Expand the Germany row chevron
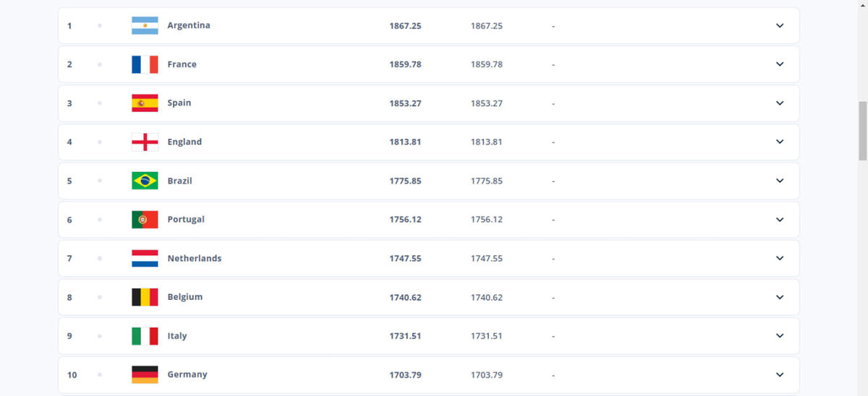This screenshot has width=868, height=396. tap(780, 374)
